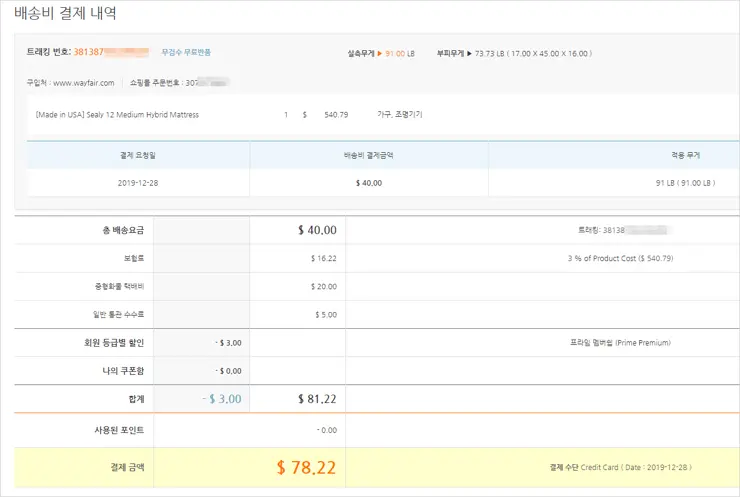740x497 pixels.
Task: Click the 보험료 amount $ 16.22
Action: click(323, 258)
